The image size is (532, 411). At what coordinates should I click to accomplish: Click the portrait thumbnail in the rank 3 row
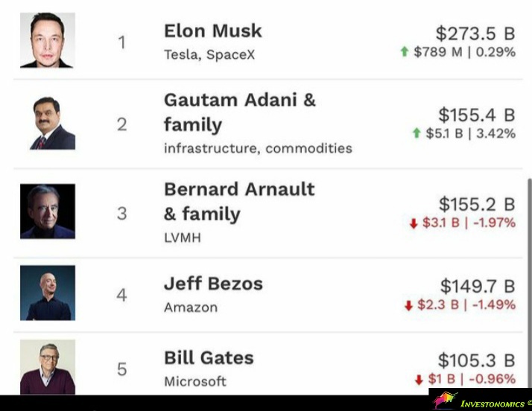pyautogui.click(x=48, y=211)
